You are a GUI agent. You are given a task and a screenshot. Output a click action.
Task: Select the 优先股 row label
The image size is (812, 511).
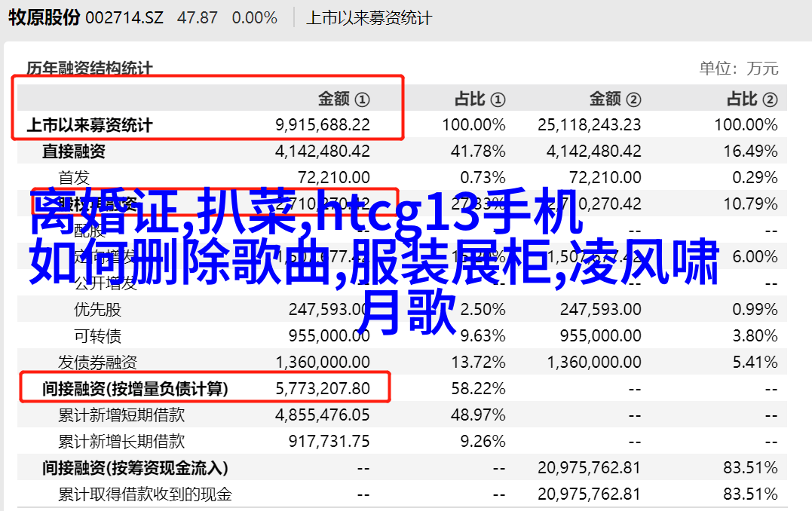pos(97,310)
